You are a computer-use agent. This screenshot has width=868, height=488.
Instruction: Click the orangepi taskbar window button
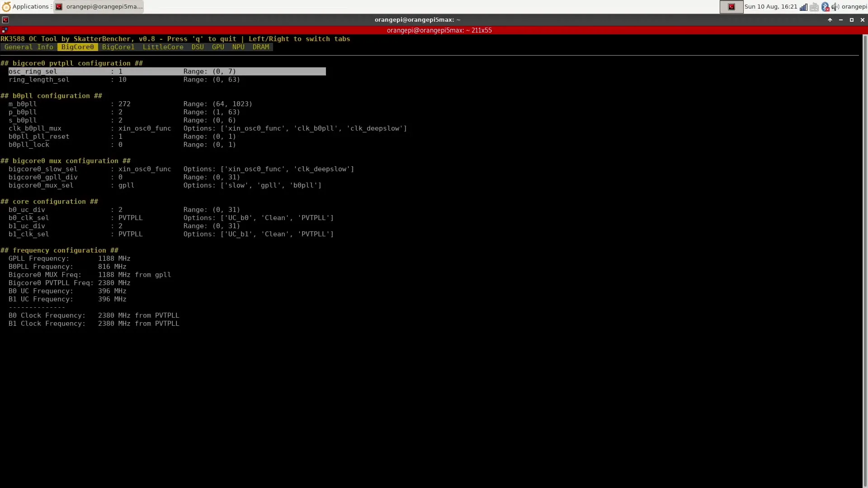(x=99, y=7)
